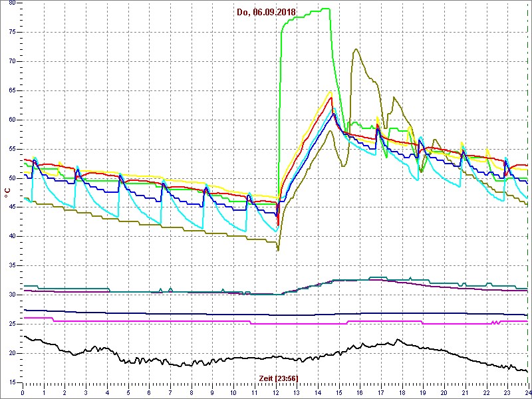Select the 50 value on temperature axis
The width and height of the screenshot is (532, 399).
(x=11, y=178)
